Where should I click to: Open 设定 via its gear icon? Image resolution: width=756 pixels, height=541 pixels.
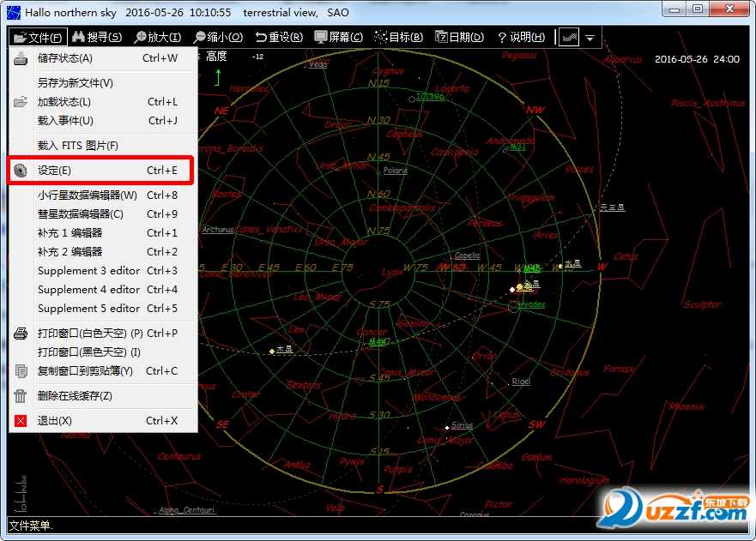21,171
